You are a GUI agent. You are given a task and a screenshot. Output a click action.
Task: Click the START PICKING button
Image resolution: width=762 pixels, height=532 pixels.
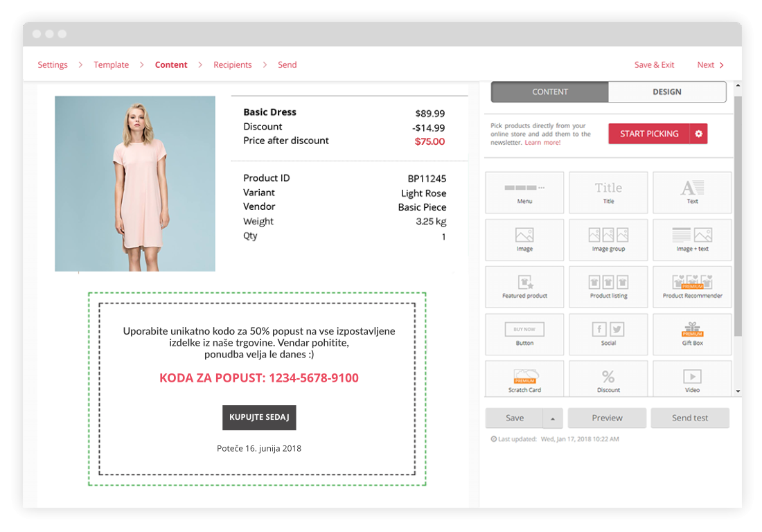coord(648,134)
